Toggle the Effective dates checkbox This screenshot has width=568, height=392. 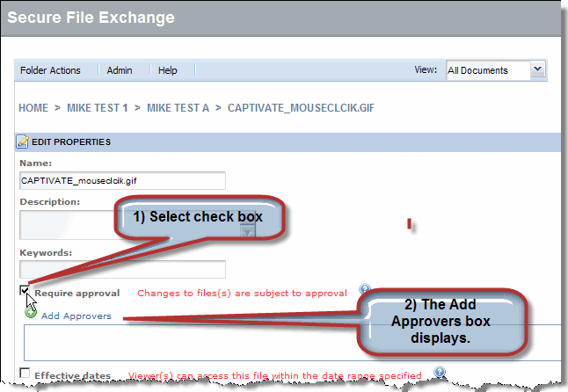point(25,375)
